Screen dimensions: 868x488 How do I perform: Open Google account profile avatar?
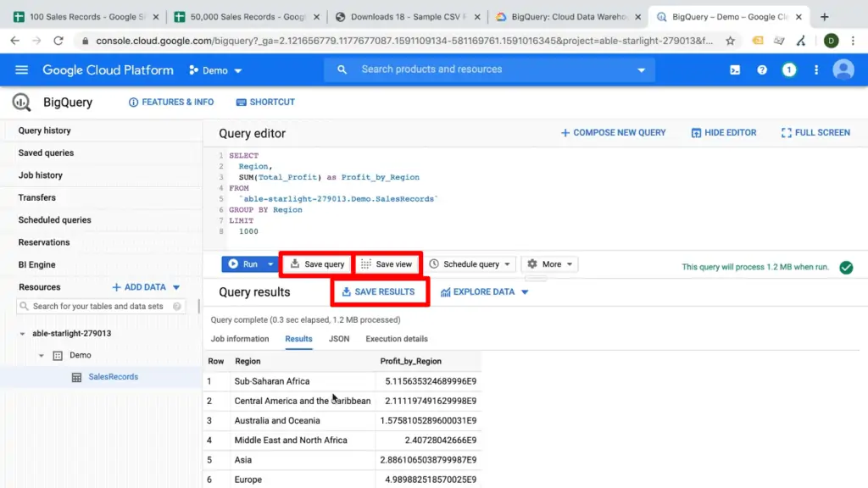[x=843, y=70]
